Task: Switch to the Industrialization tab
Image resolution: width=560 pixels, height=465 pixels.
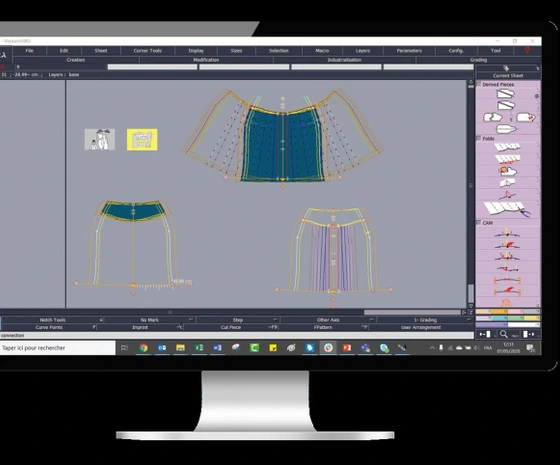Action: tap(344, 60)
